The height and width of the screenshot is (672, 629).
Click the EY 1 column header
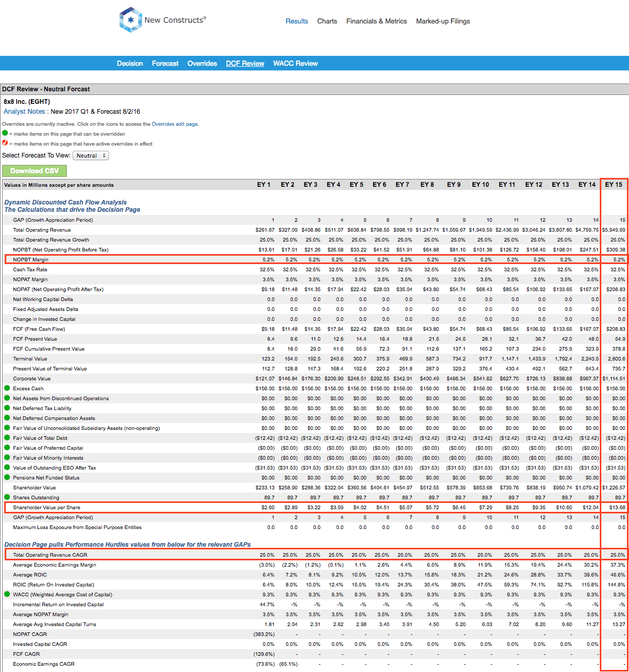click(x=264, y=185)
